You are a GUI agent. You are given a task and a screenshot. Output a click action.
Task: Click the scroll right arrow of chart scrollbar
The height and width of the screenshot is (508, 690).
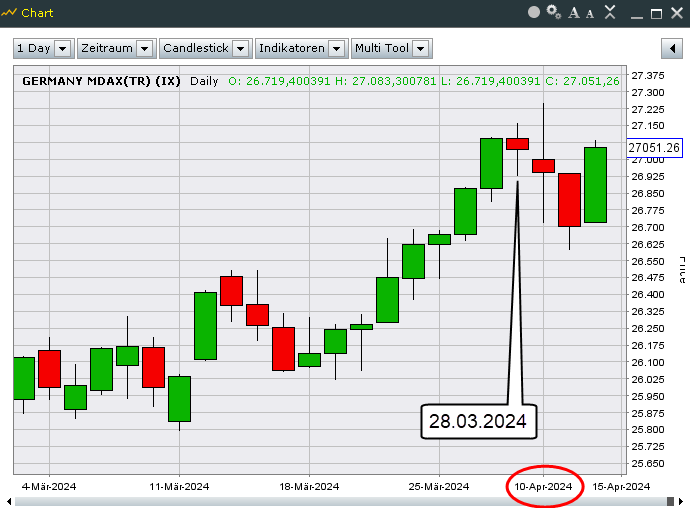(x=681, y=501)
